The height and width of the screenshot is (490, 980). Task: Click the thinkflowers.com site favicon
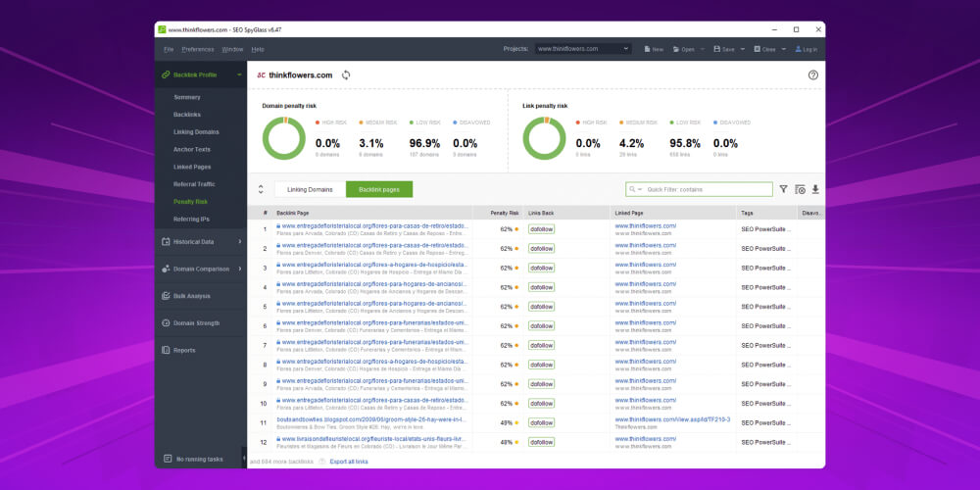(262, 75)
